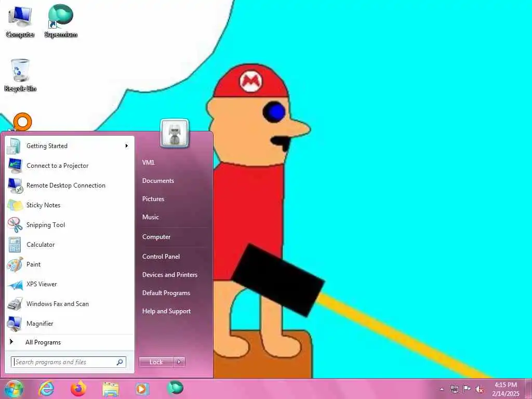
Task: Open the Supermium desktop shortcut
Action: coord(61,21)
